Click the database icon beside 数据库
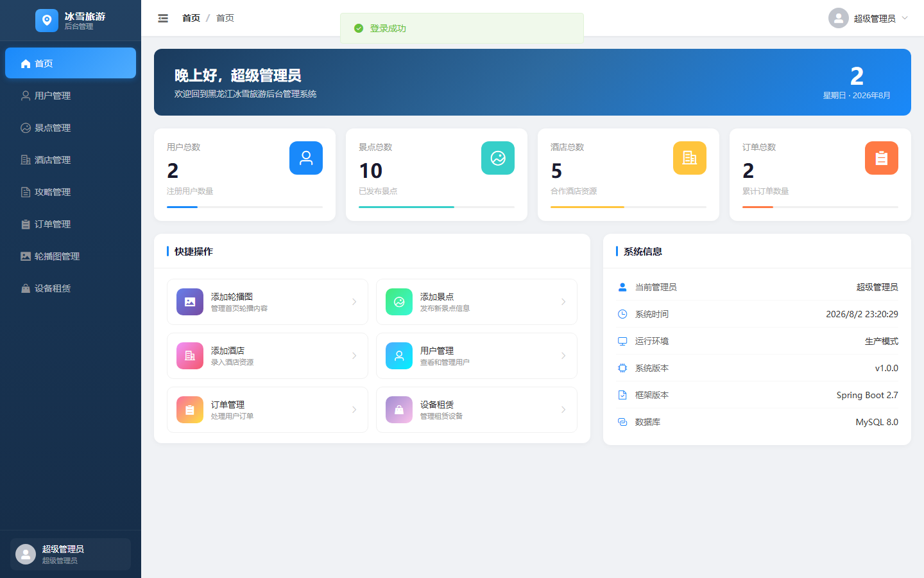 pos(622,422)
